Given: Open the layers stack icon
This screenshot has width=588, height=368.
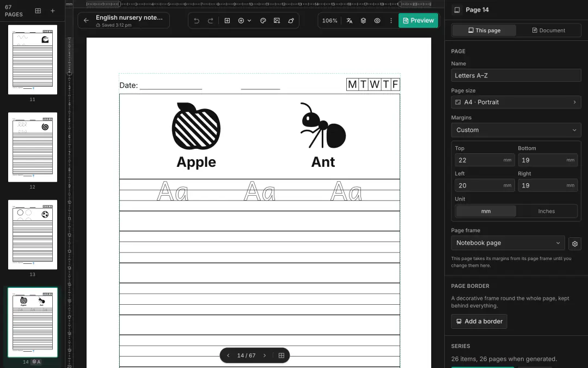Looking at the screenshot, I should click(363, 21).
